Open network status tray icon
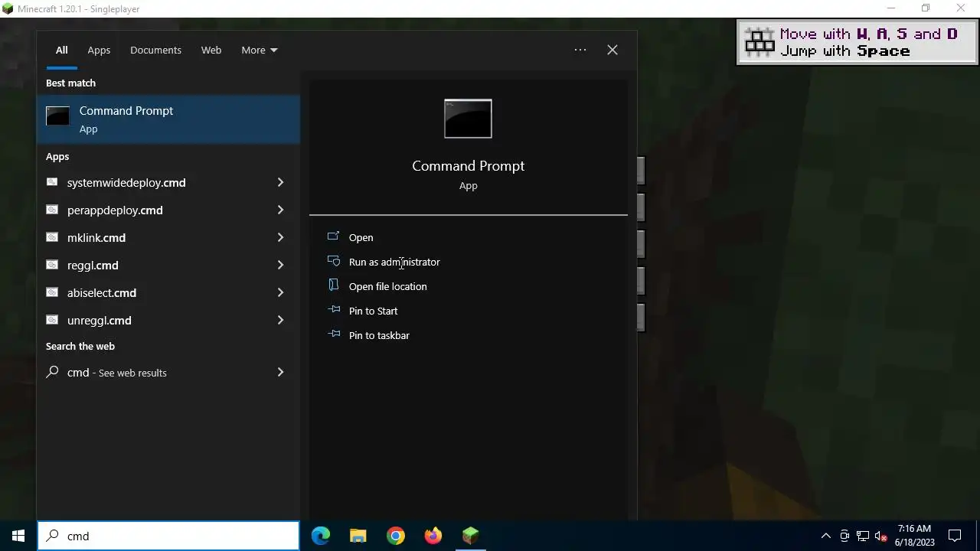The height and width of the screenshot is (551, 980). [863, 536]
